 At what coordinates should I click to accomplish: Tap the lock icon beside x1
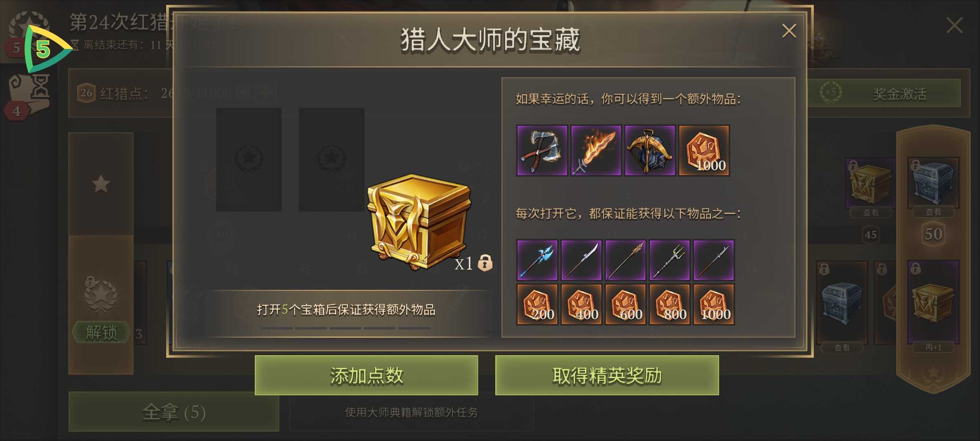[x=485, y=263]
